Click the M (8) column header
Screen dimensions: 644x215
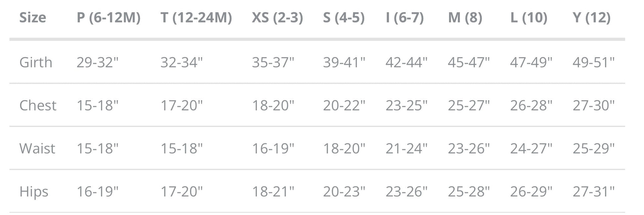[x=465, y=18]
